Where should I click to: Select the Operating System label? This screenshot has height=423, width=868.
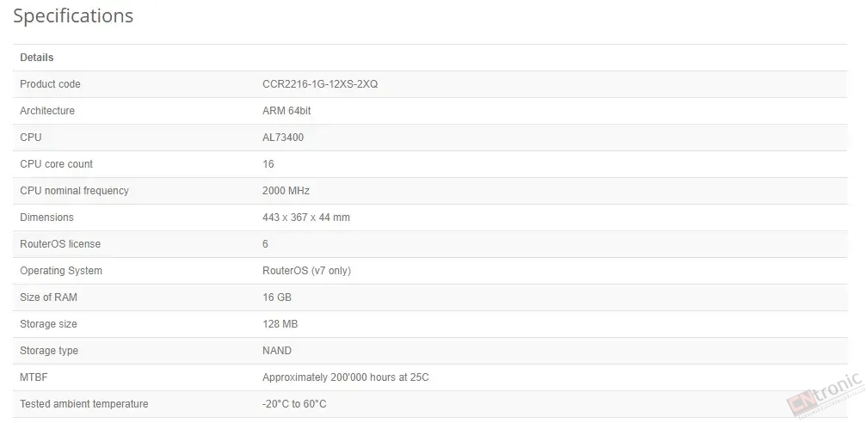point(61,271)
